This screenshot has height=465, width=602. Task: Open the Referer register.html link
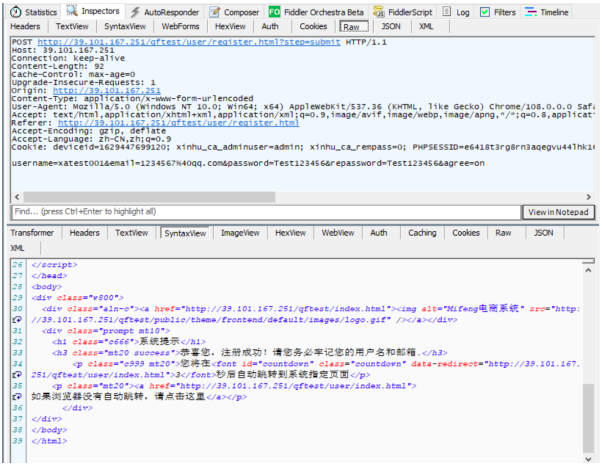(x=179, y=123)
